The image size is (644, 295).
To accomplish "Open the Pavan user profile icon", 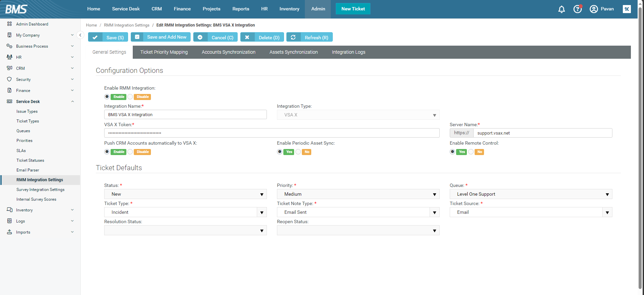I will click(594, 9).
